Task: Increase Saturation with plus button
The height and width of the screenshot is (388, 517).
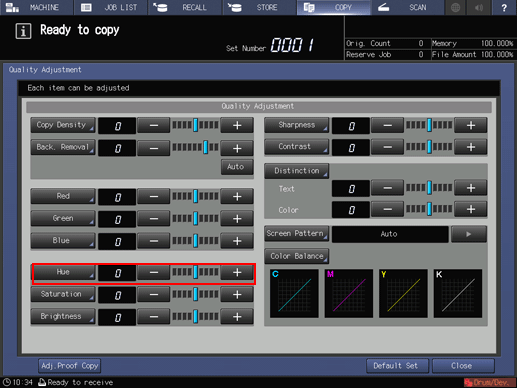Action: [x=237, y=295]
